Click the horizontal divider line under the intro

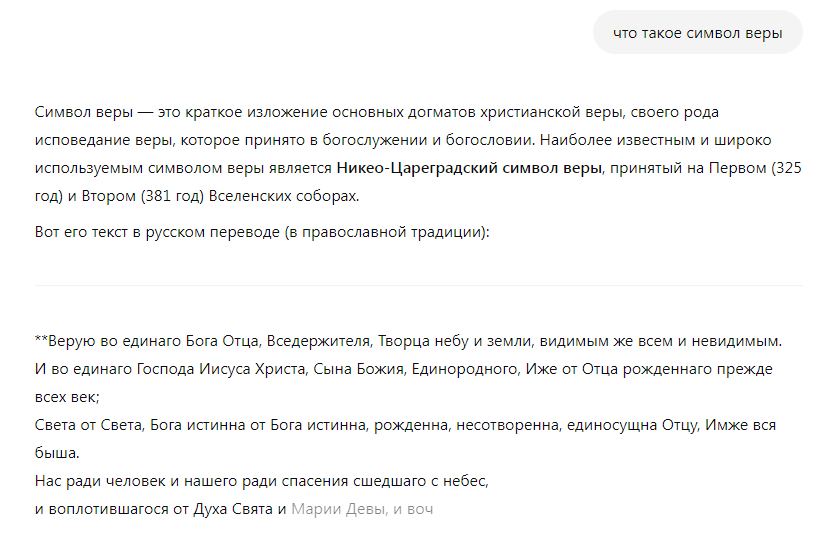[x=419, y=285]
